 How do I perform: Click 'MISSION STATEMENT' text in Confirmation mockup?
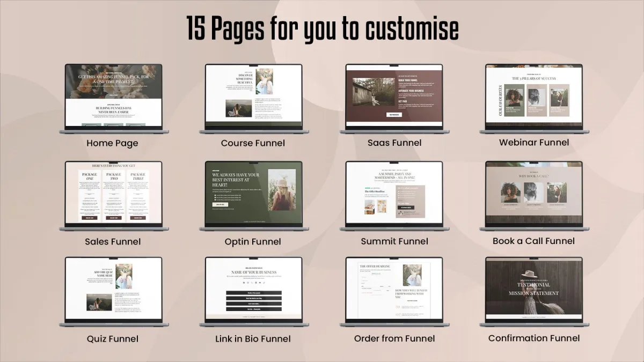[534, 293]
